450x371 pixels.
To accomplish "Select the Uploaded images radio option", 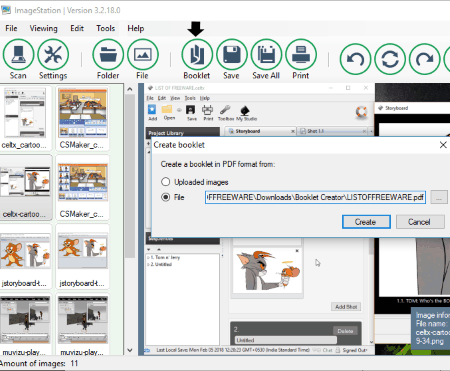I will tap(166, 182).
